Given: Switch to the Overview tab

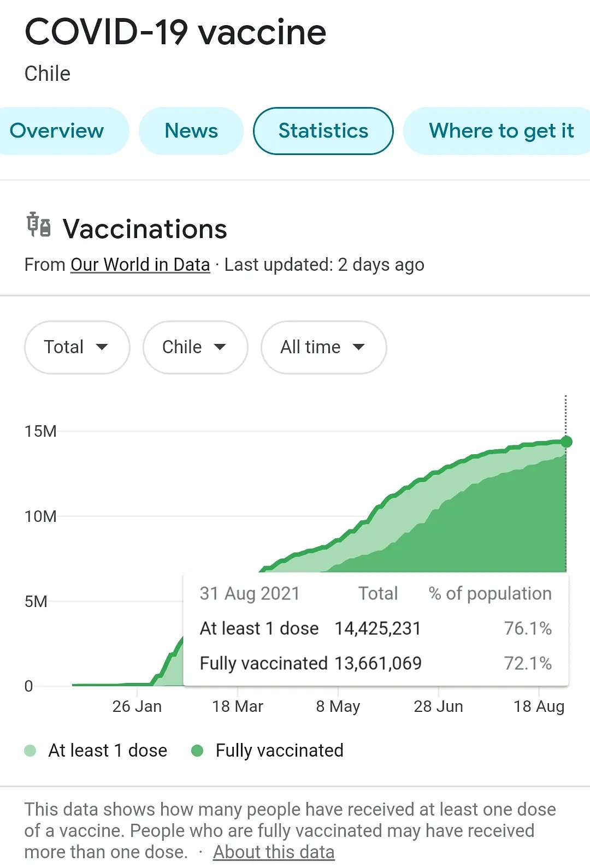Looking at the screenshot, I should tap(57, 131).
